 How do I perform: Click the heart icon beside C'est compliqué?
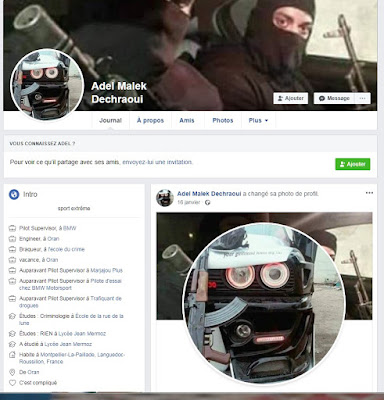point(12,383)
